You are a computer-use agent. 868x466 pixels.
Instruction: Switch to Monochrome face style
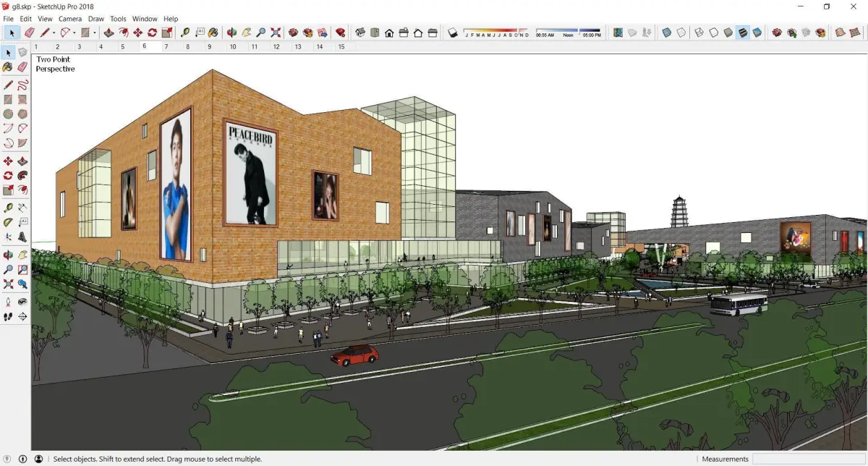[x=757, y=33]
